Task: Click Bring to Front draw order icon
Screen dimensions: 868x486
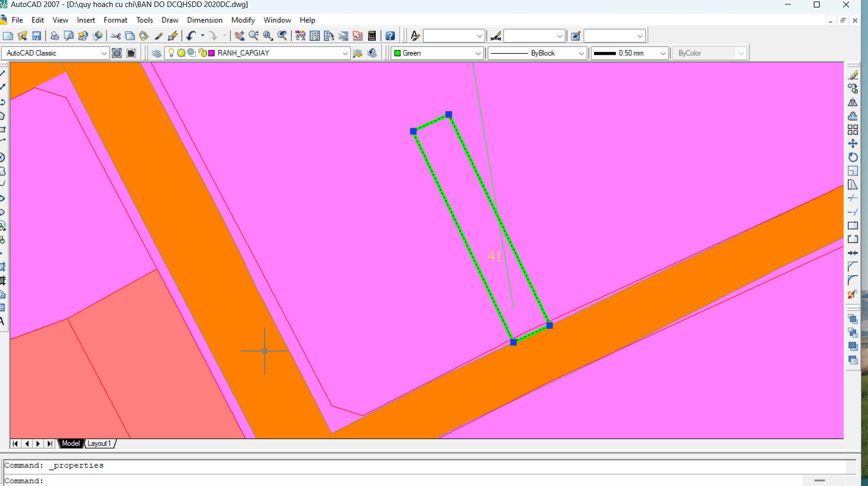Action: (x=853, y=319)
